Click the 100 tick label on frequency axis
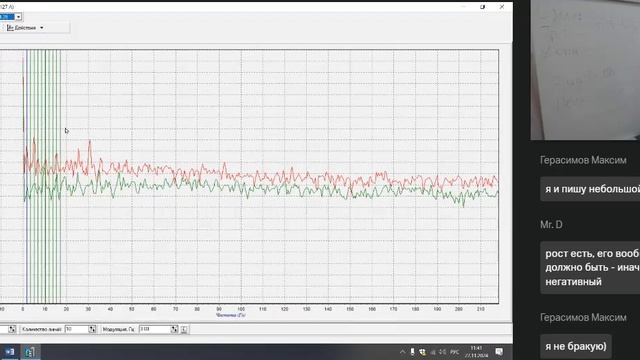This screenshot has height=360, width=640. click(241, 309)
